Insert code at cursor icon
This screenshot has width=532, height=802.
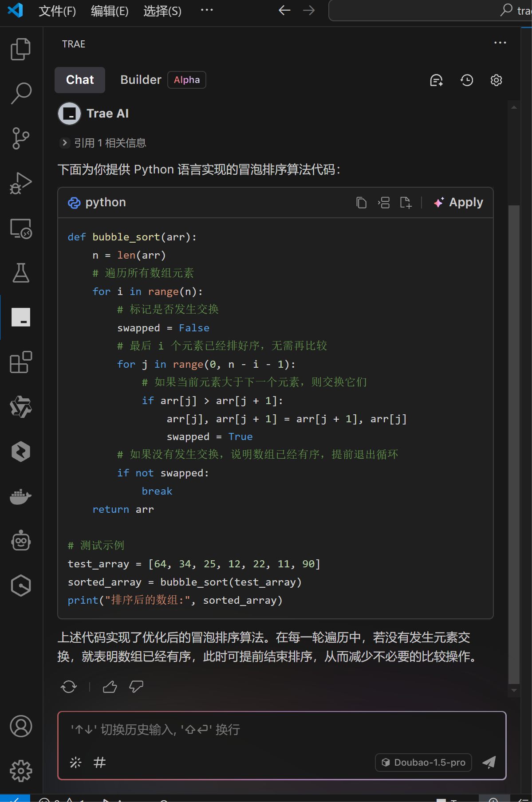(383, 203)
